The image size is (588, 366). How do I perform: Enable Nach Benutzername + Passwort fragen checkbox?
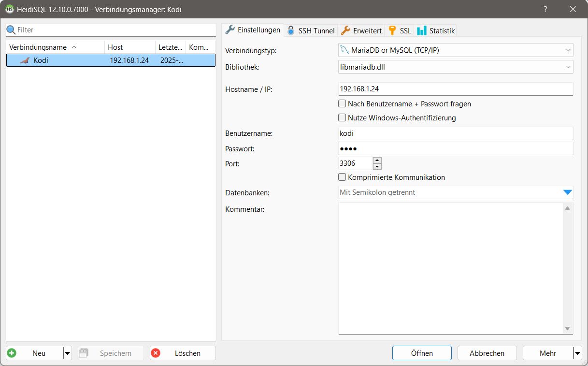342,103
